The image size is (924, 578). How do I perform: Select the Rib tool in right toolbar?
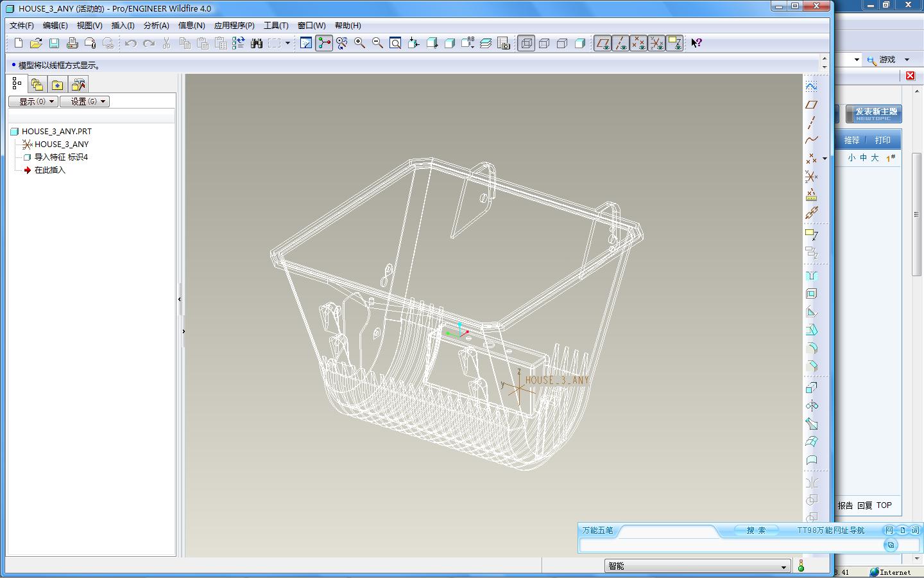812,311
